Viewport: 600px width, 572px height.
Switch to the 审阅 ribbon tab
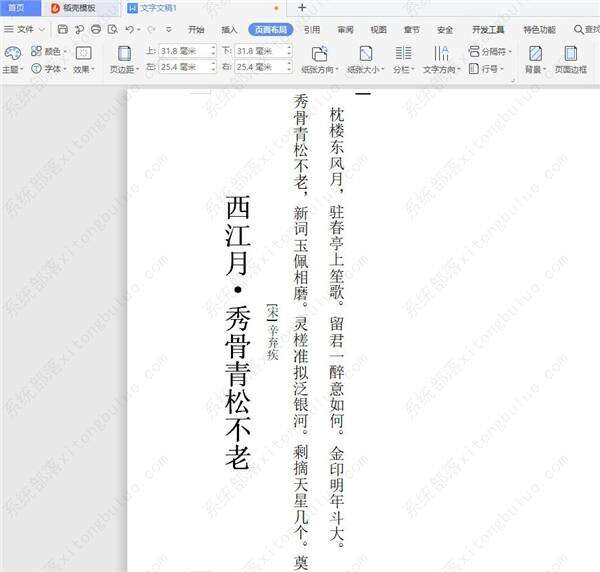click(x=346, y=29)
